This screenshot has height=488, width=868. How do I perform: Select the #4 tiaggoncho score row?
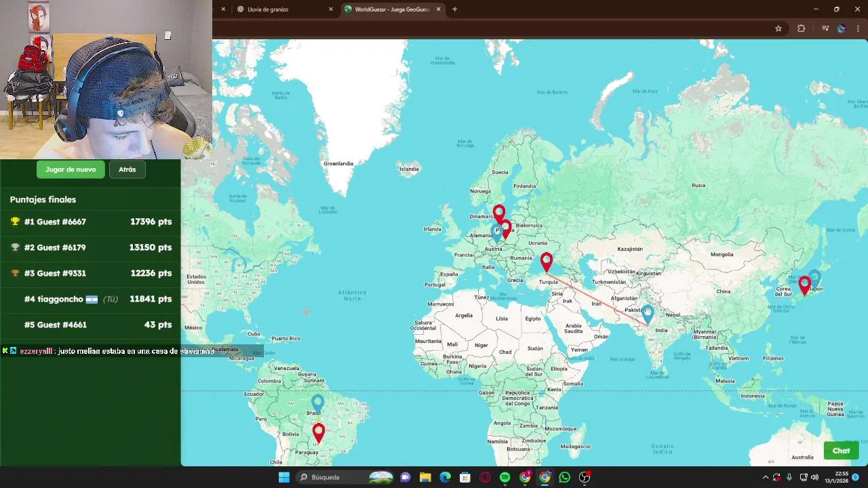click(91, 299)
